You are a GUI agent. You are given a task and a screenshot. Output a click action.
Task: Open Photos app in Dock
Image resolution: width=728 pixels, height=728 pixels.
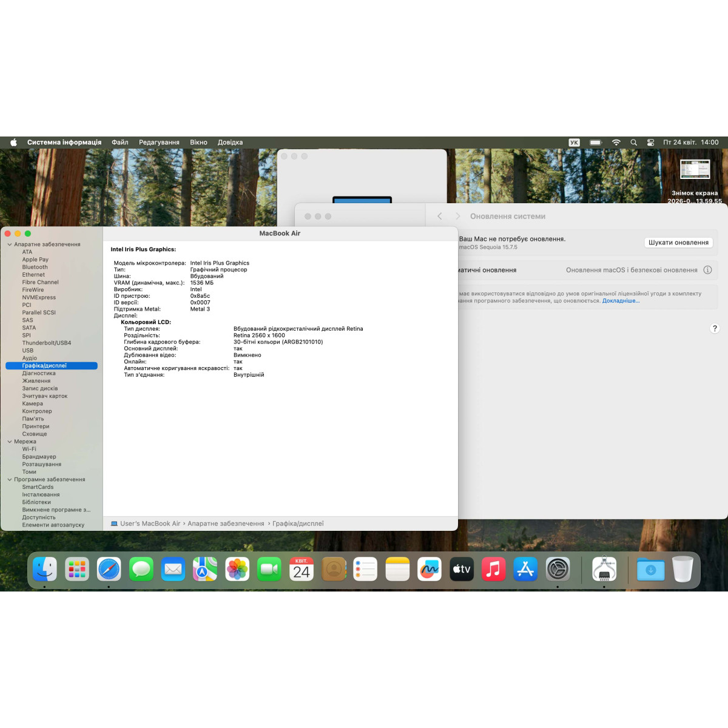[x=237, y=569]
